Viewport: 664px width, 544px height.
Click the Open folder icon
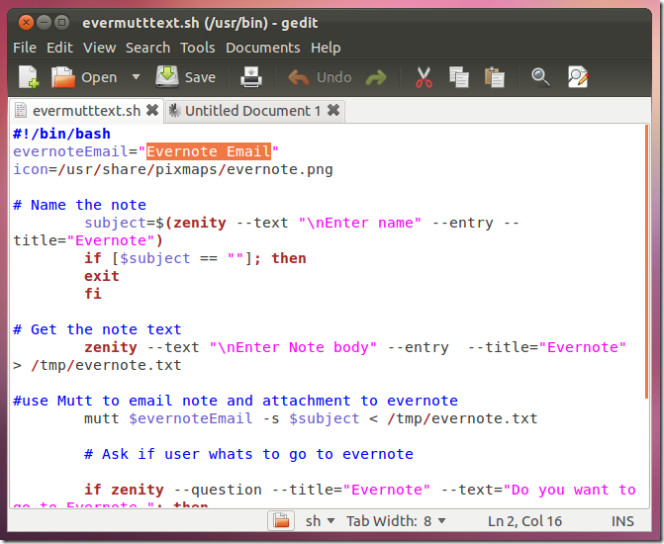(63, 77)
